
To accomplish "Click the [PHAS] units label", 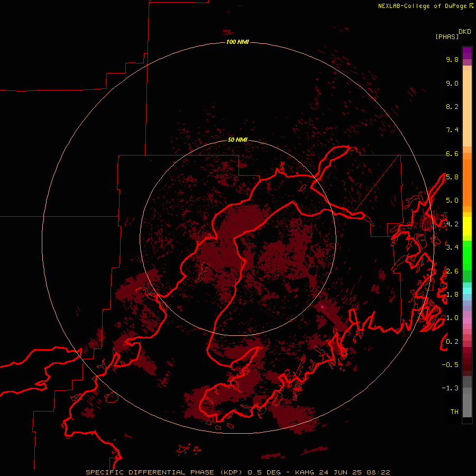I will click(x=447, y=36).
